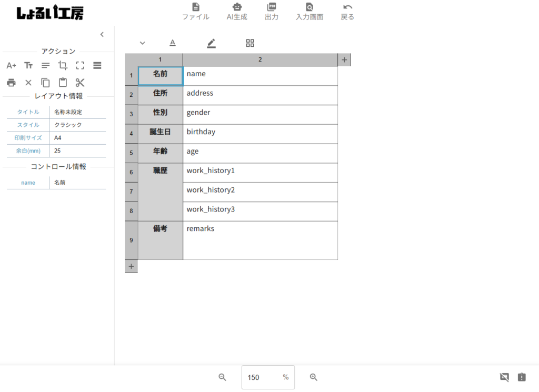
Task: Open the text color underline A tool
Action: (172, 43)
